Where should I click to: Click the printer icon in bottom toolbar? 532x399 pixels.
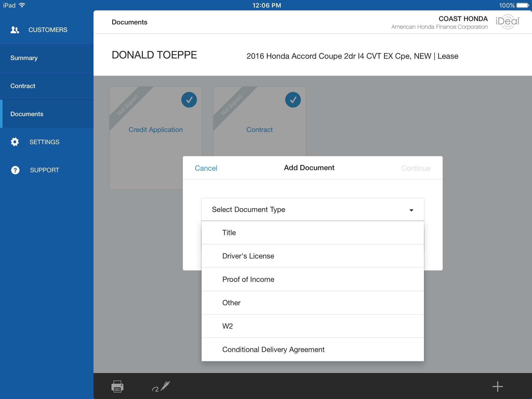117,386
